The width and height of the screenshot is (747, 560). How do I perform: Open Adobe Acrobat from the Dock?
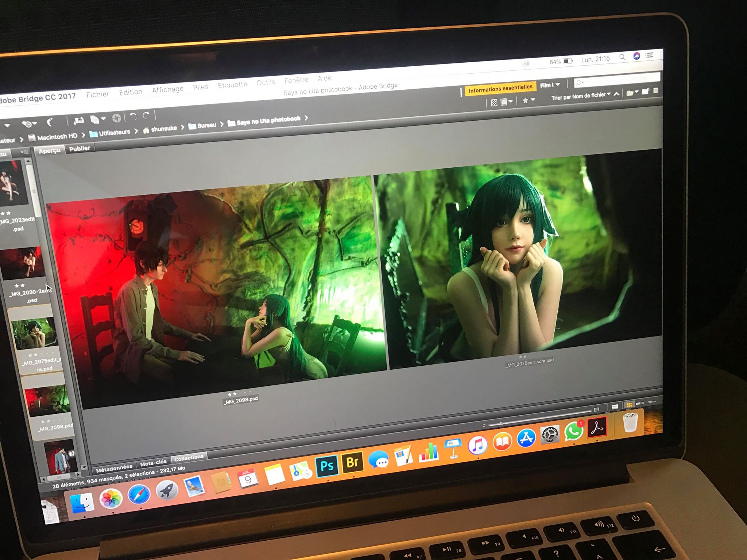tap(597, 427)
